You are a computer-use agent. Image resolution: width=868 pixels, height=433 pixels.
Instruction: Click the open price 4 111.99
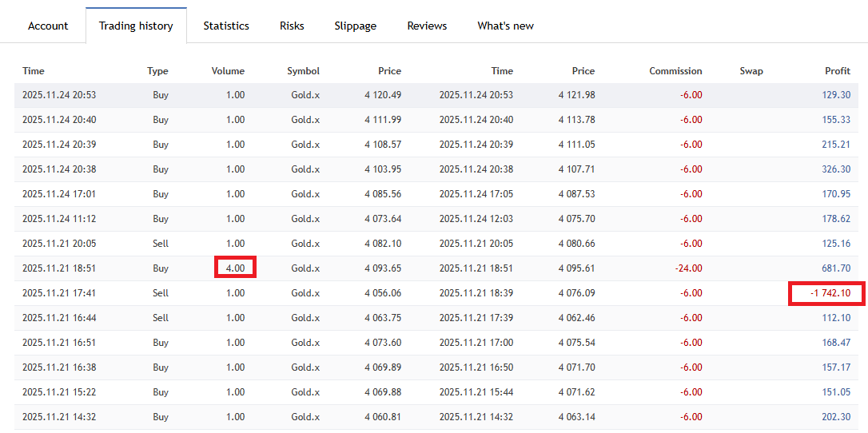(383, 120)
